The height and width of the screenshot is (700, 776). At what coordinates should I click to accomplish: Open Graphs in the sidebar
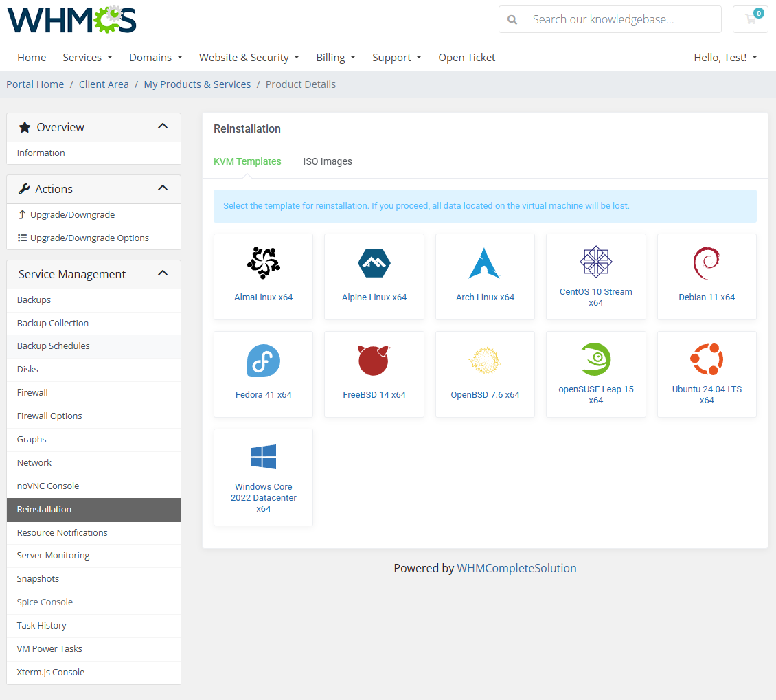tap(93, 439)
